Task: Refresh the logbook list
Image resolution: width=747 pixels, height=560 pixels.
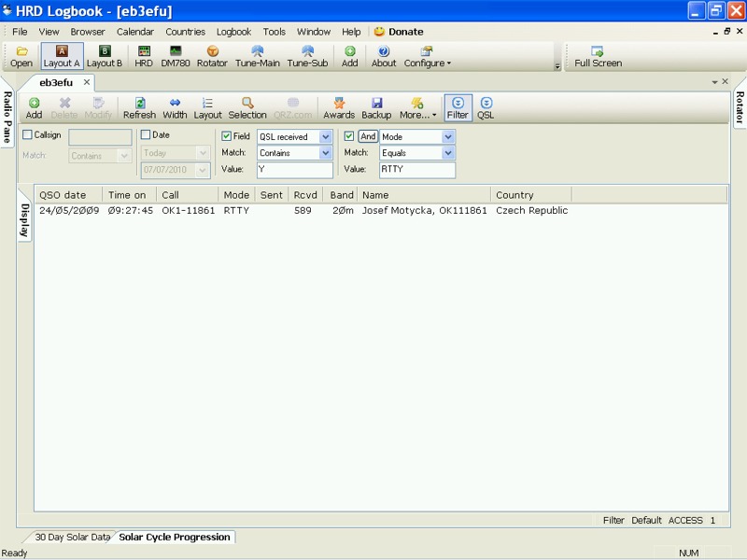Action: (x=139, y=108)
